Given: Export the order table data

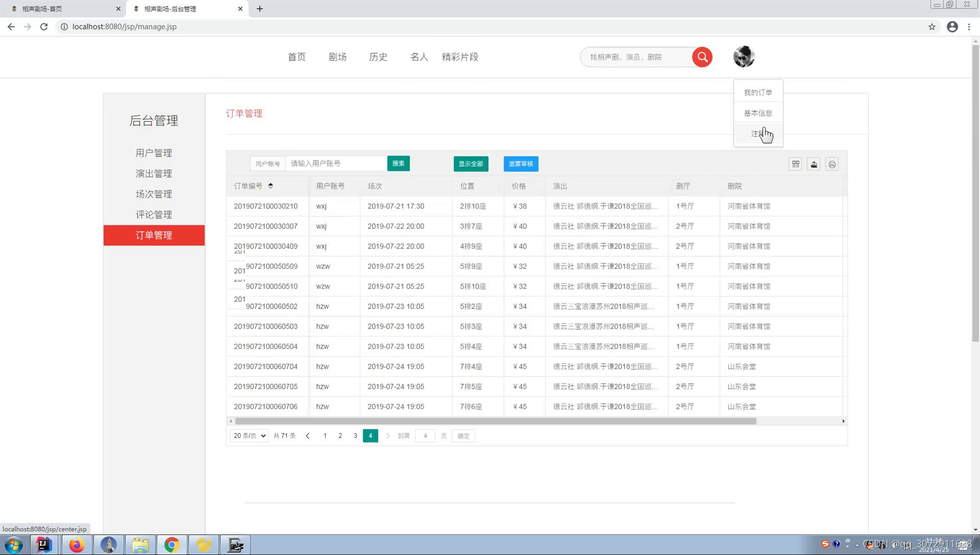Looking at the screenshot, I should tap(814, 164).
